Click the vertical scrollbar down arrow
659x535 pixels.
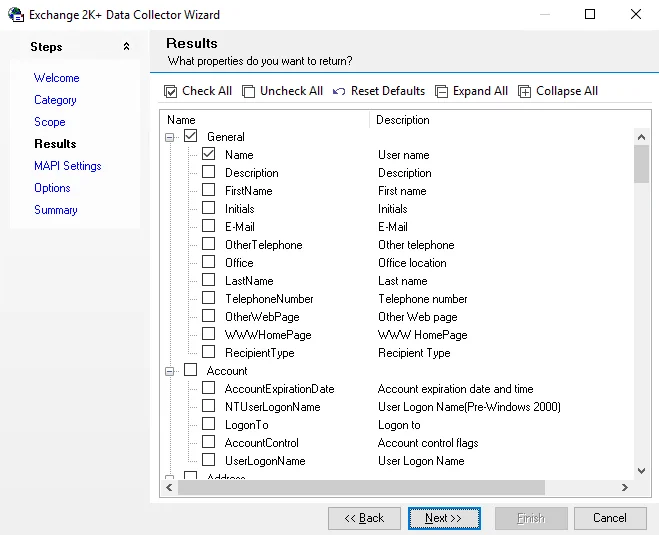click(641, 471)
